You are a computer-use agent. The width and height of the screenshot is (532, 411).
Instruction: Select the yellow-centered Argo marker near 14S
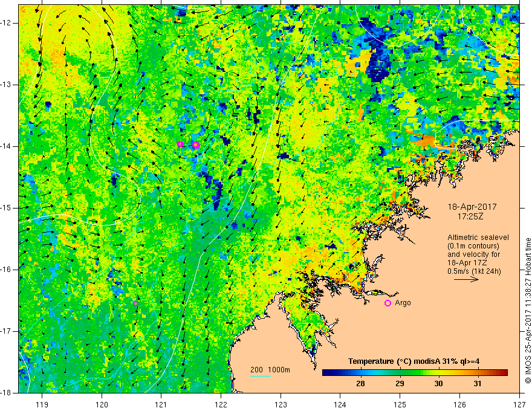click(196, 145)
